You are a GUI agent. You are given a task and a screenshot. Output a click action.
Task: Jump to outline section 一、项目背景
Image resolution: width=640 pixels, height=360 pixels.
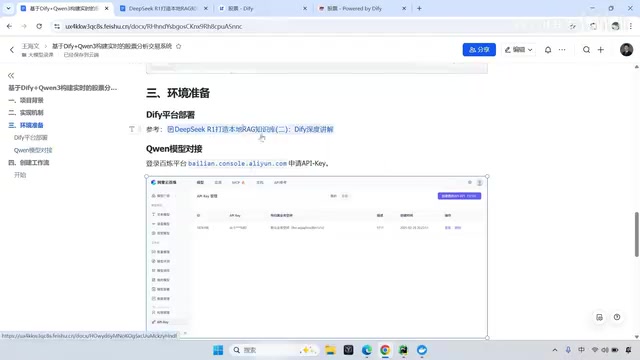tap(26, 100)
